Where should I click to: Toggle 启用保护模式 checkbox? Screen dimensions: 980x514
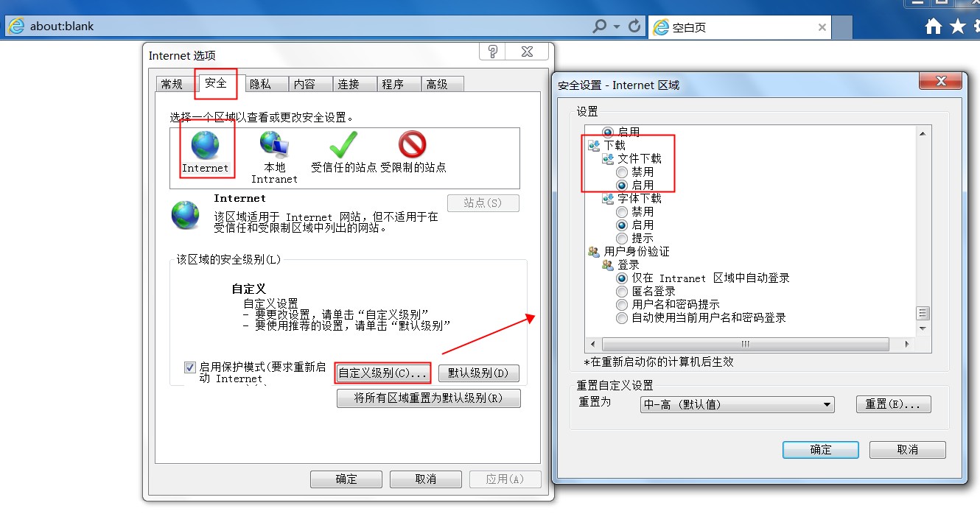[x=190, y=367]
